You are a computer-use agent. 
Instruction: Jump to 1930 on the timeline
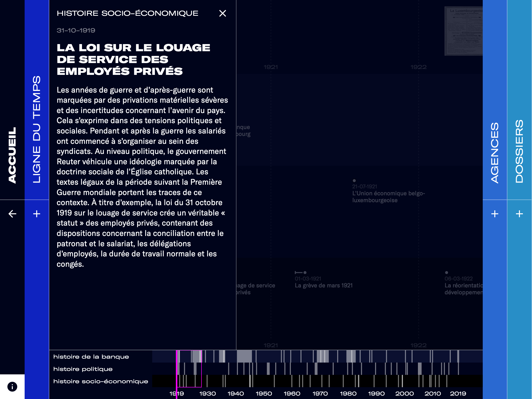coord(208,394)
